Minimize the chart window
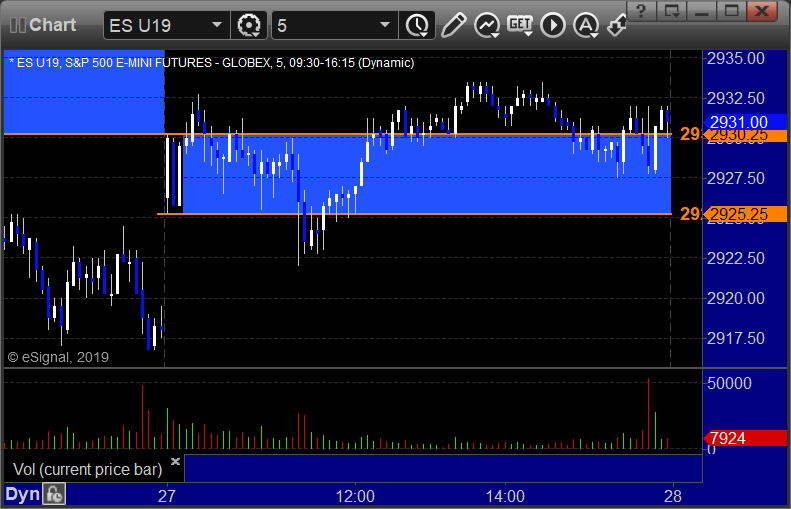Screen dimensions: 791x509 pos(702,10)
